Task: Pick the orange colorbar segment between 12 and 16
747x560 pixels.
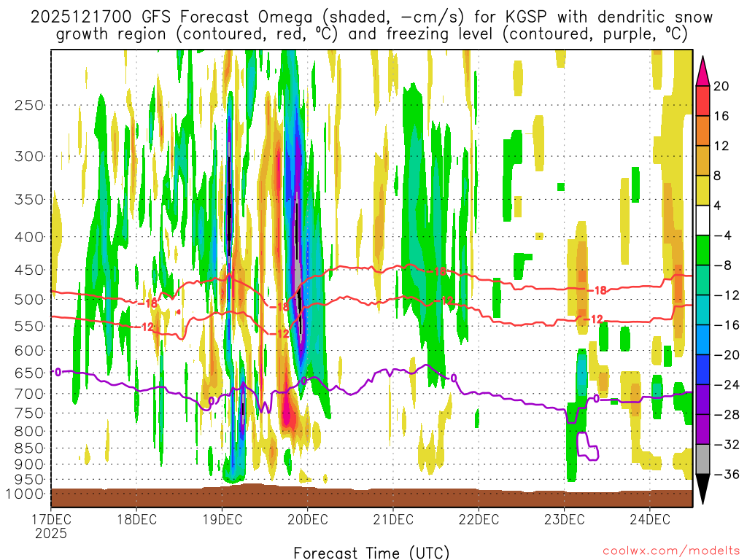Action: coord(703,131)
